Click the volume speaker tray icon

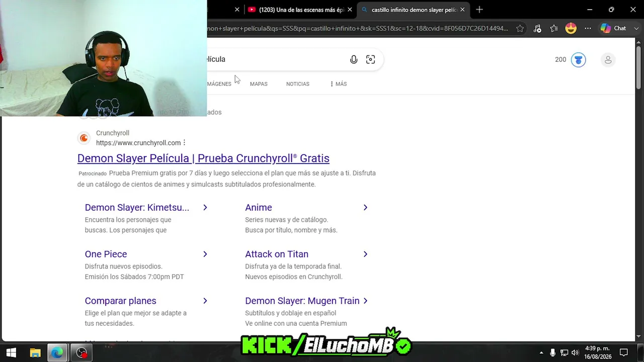click(x=575, y=352)
